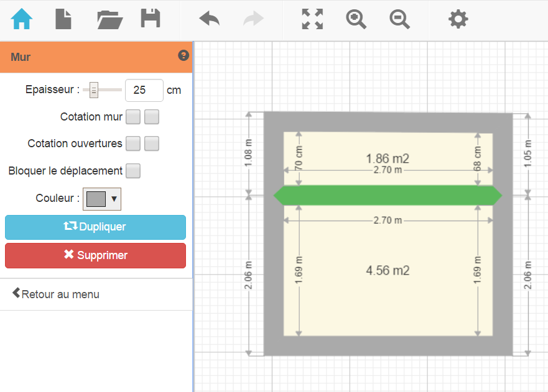The height and width of the screenshot is (392, 548).
Task: Undo the last action
Action: click(x=210, y=19)
